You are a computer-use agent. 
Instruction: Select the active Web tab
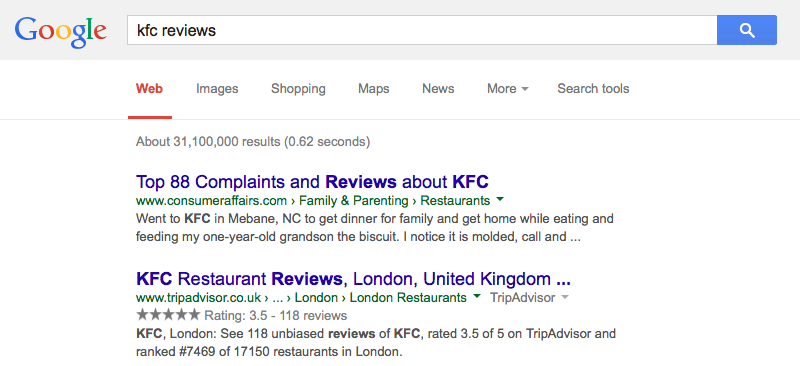pyautogui.click(x=149, y=89)
